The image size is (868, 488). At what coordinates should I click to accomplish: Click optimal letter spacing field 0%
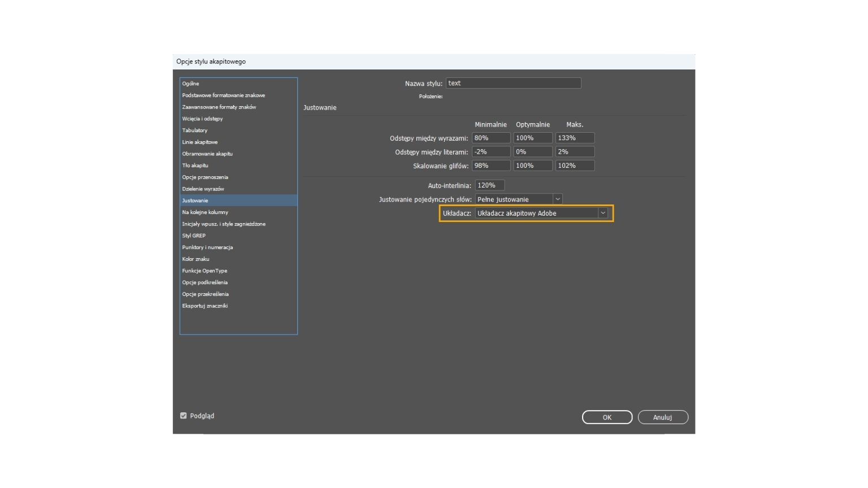pos(533,151)
